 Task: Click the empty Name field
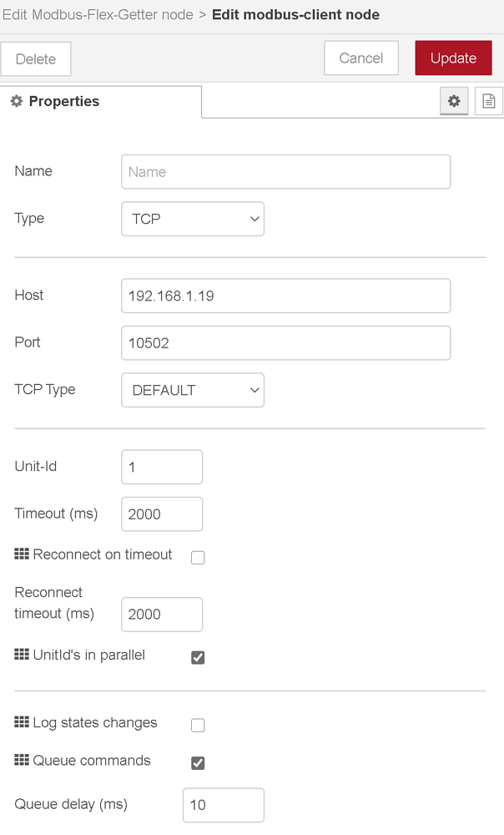point(285,171)
